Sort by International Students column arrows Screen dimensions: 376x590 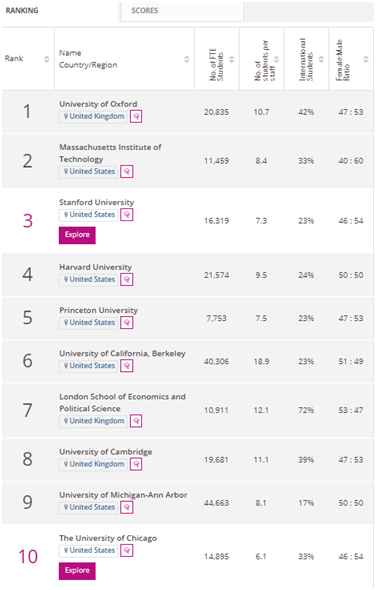(321, 59)
